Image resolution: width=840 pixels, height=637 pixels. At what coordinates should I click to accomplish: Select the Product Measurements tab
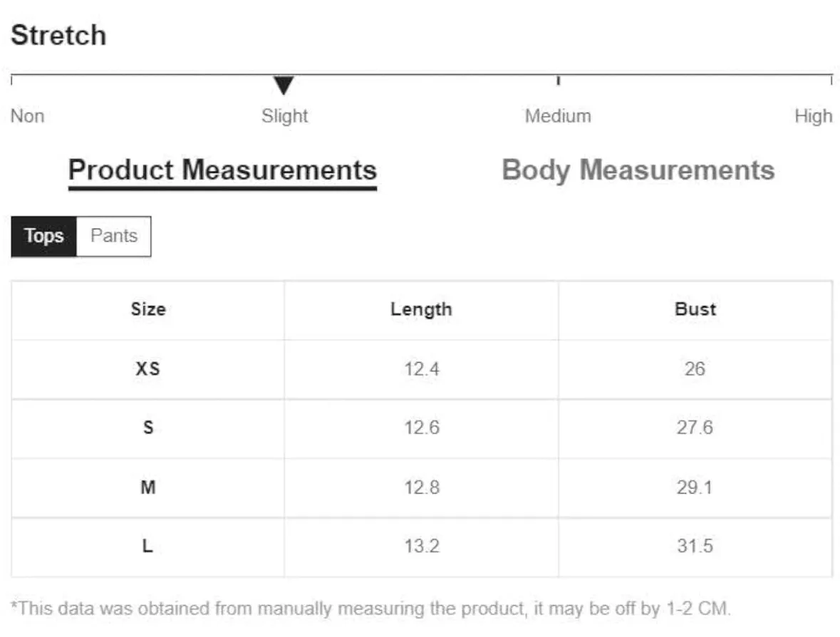(x=222, y=172)
